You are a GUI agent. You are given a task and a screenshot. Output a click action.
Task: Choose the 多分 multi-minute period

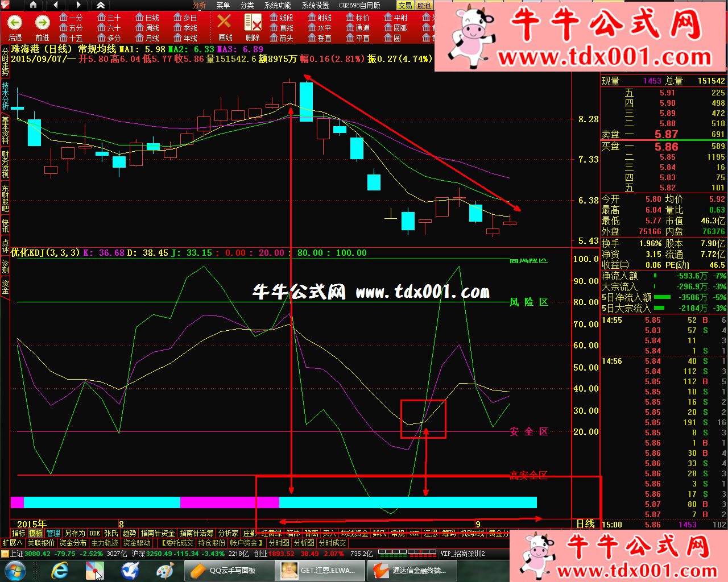click(x=109, y=38)
